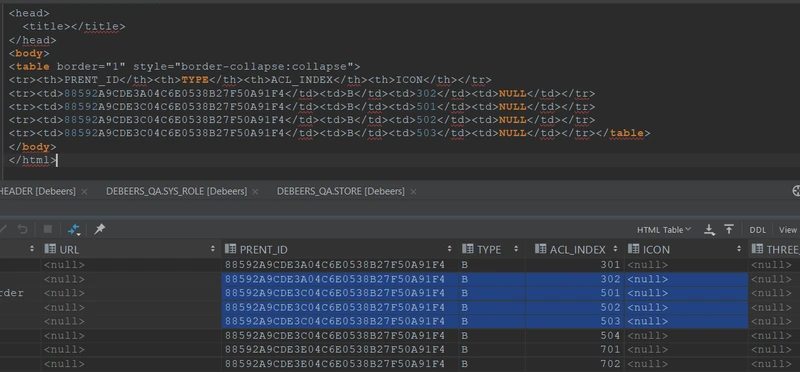Click the export-to-file download icon
800x372 pixels.
pos(709,230)
